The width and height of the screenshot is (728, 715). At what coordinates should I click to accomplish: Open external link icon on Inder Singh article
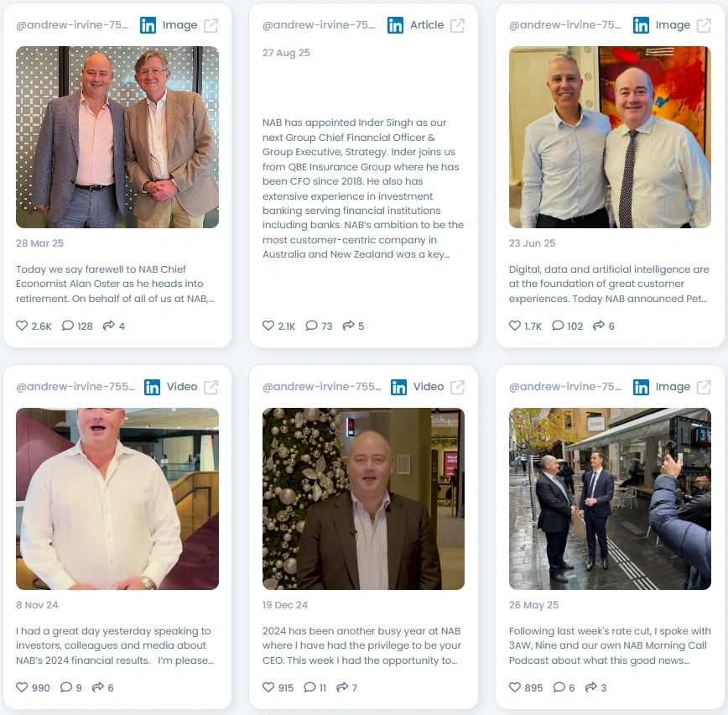(x=457, y=25)
